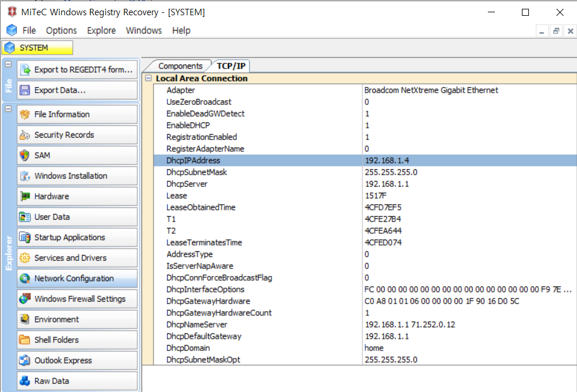Click the Network Configuration globe icon
The image size is (577, 392).
(25, 278)
